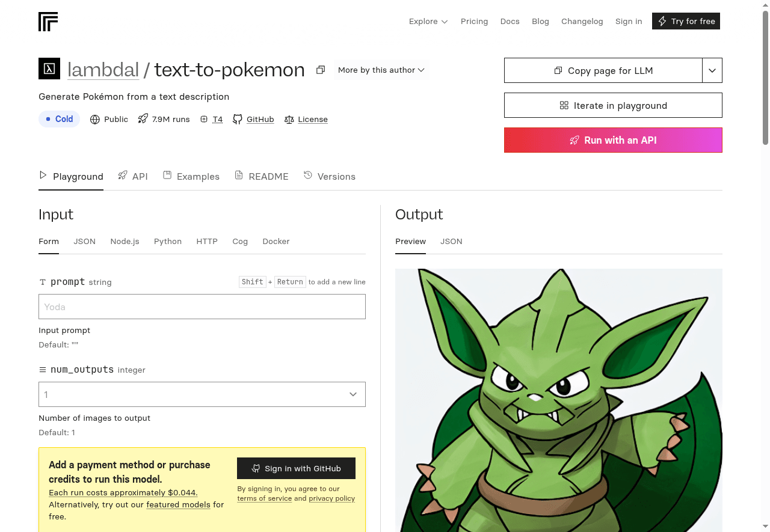Screen dimensions: 770x532
Task: Select the lambdal lambda avatar icon
Action: pyautogui.click(x=49, y=69)
